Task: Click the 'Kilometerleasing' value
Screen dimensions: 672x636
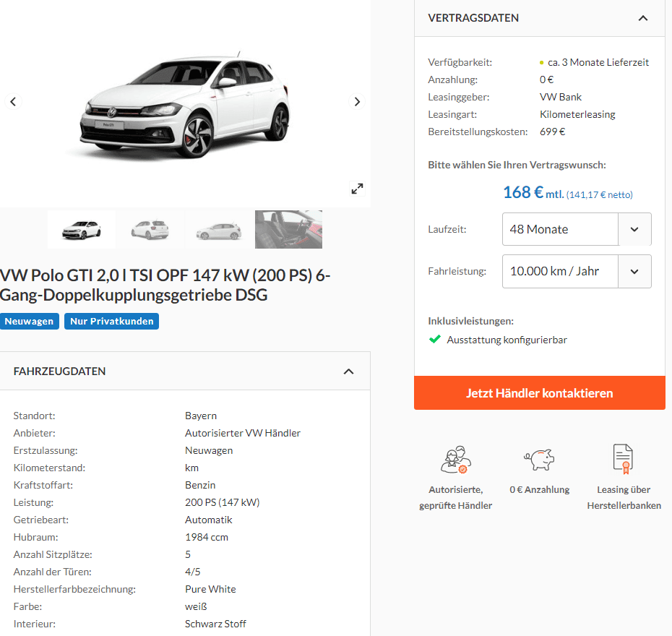Action: click(x=577, y=114)
